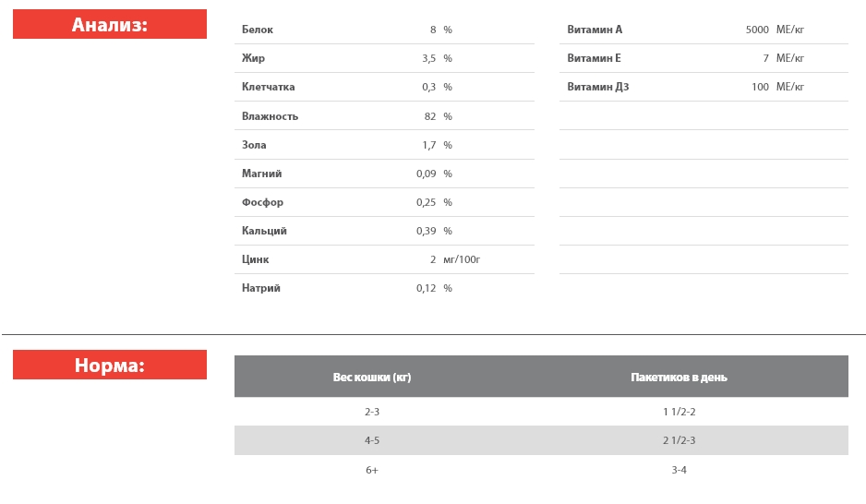Select the 5000 vitamin A value

click(757, 30)
